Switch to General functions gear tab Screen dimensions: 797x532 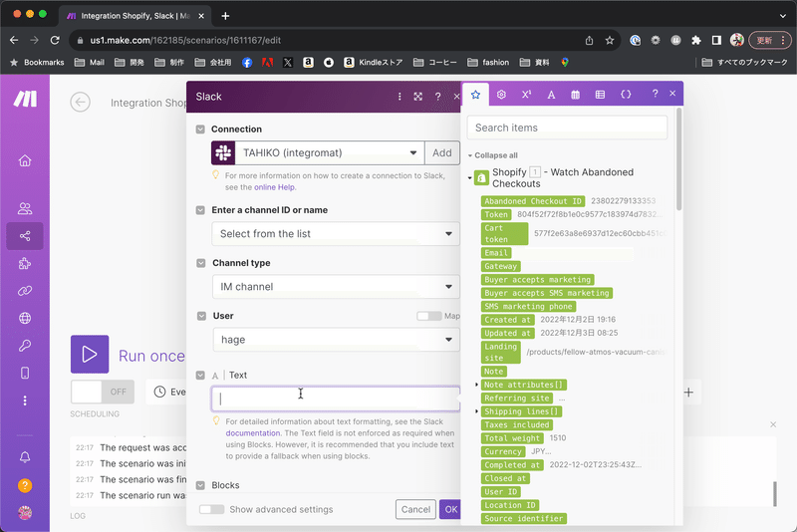(501, 95)
